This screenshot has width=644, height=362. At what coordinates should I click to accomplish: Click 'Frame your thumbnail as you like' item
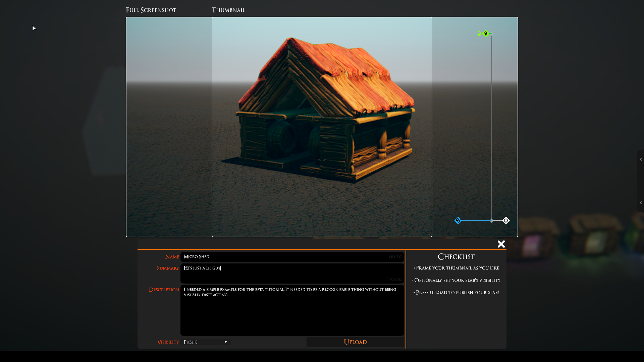pos(457,268)
